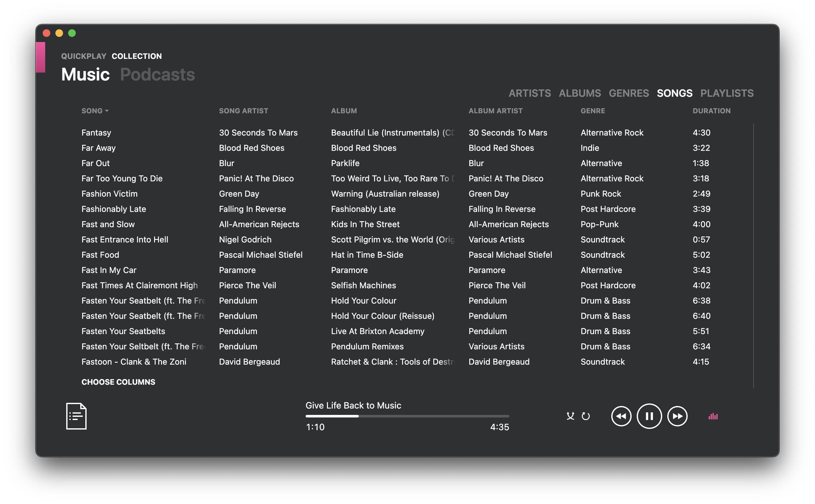
Task: Select the song Fasten Your Seatbelts
Action: click(x=123, y=331)
